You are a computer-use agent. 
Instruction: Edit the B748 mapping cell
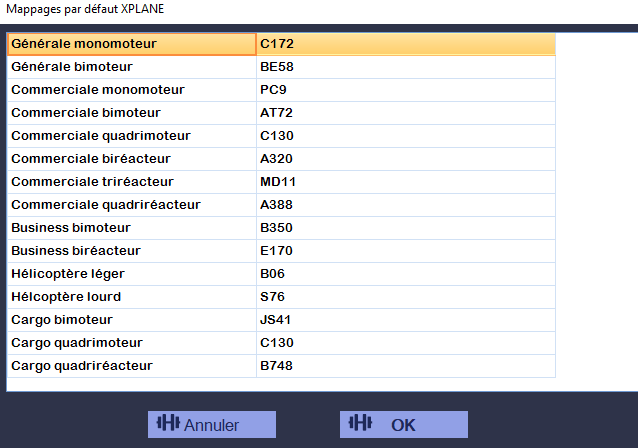(x=406, y=366)
